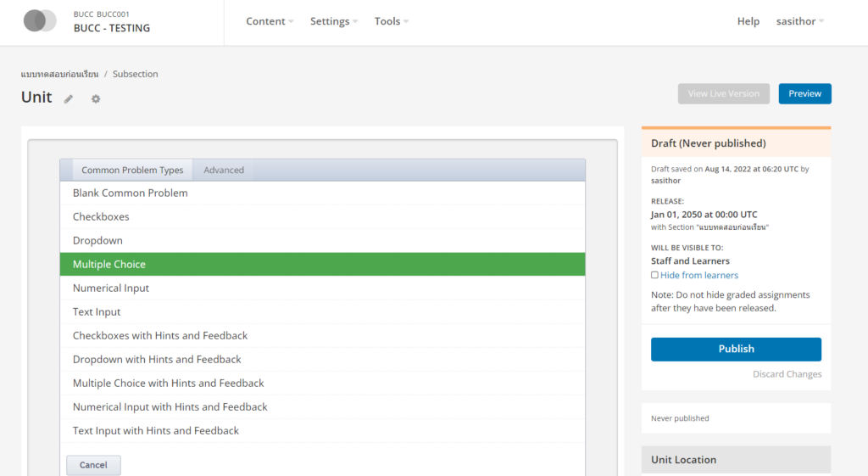Viewport: 868px width, 476px height.
Task: Open the BUCC - TESTING course title
Action: 112,28
